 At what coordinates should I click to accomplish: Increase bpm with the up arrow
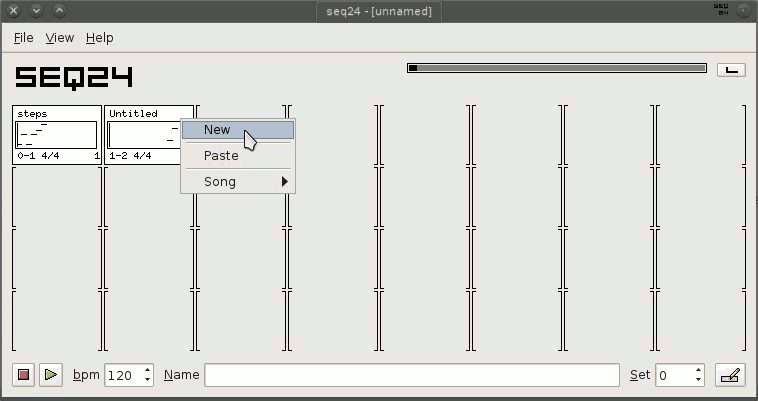[148, 370]
